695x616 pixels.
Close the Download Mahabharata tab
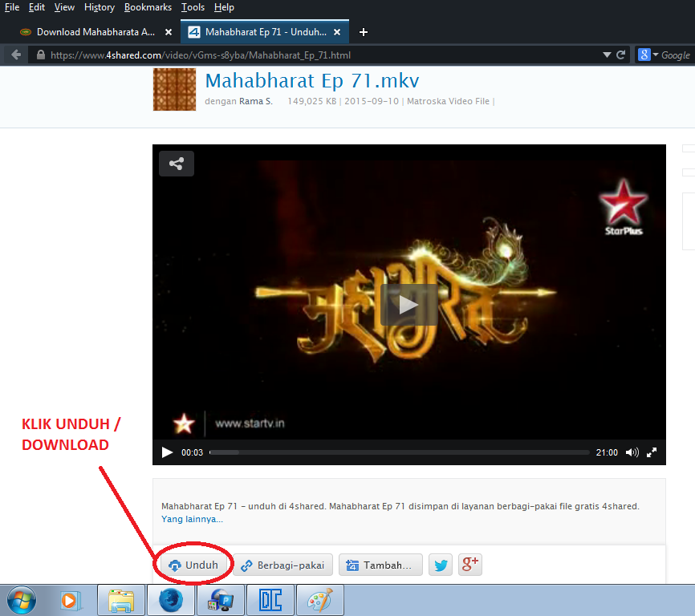click(x=169, y=32)
